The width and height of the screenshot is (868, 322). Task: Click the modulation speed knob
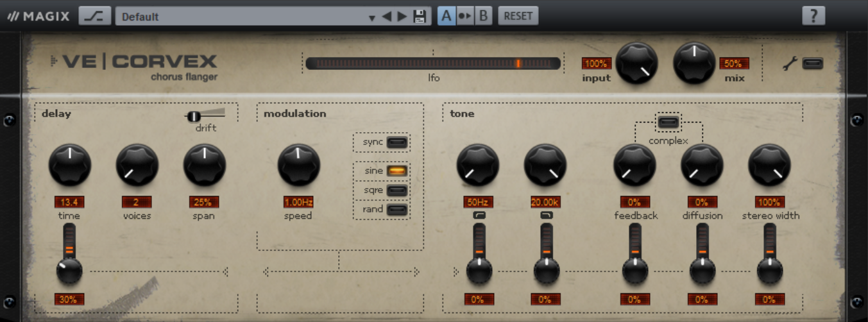298,165
